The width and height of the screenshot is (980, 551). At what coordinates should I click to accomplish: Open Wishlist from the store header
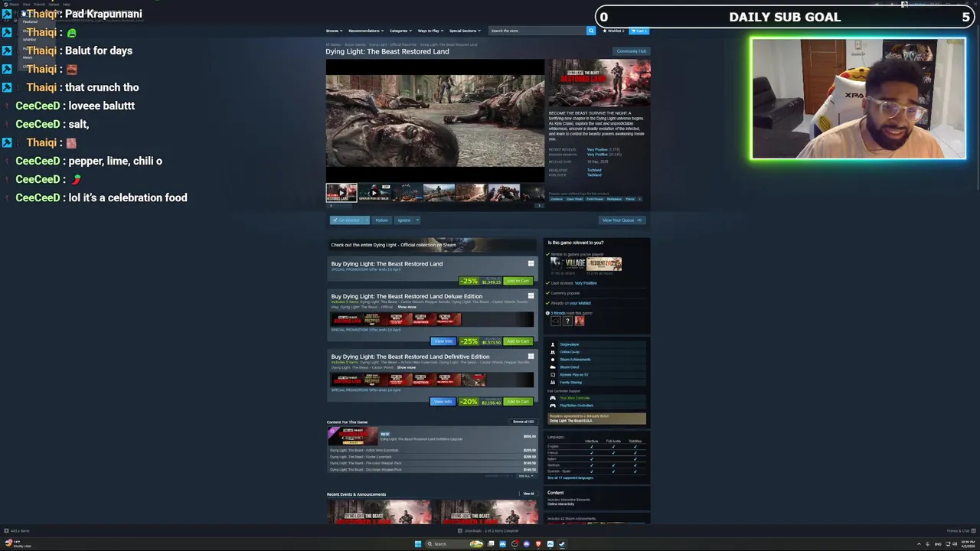(612, 31)
